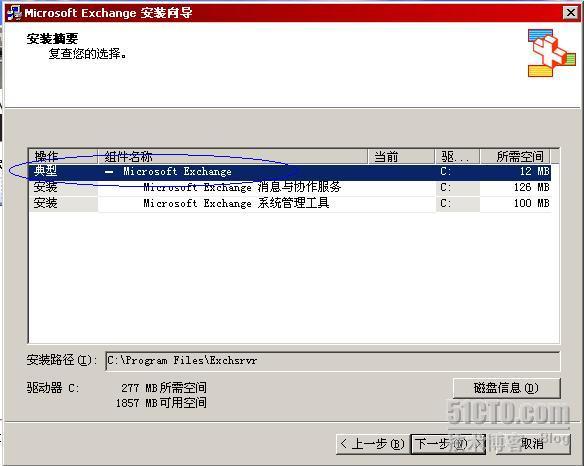Click the 驱... drive column header
584x466 pixels.
click(x=458, y=156)
